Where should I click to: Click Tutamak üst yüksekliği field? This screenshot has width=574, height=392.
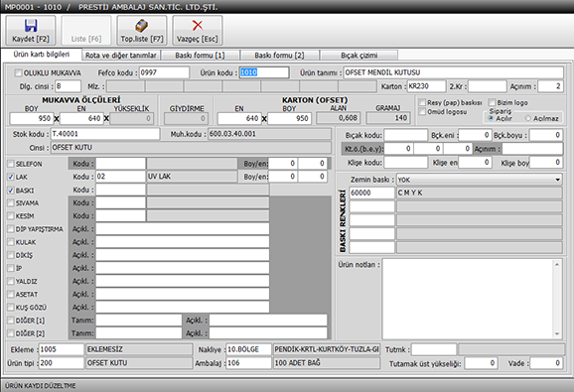click(481, 363)
